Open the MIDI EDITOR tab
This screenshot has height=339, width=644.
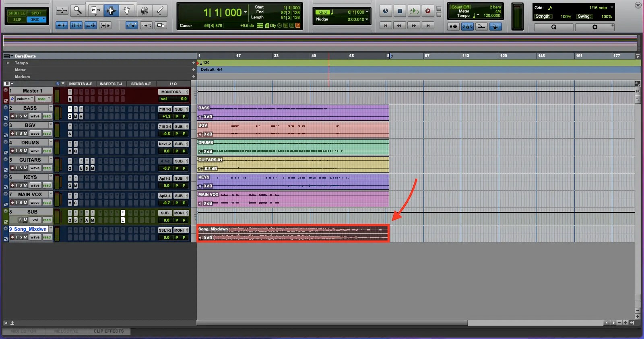[x=23, y=331]
